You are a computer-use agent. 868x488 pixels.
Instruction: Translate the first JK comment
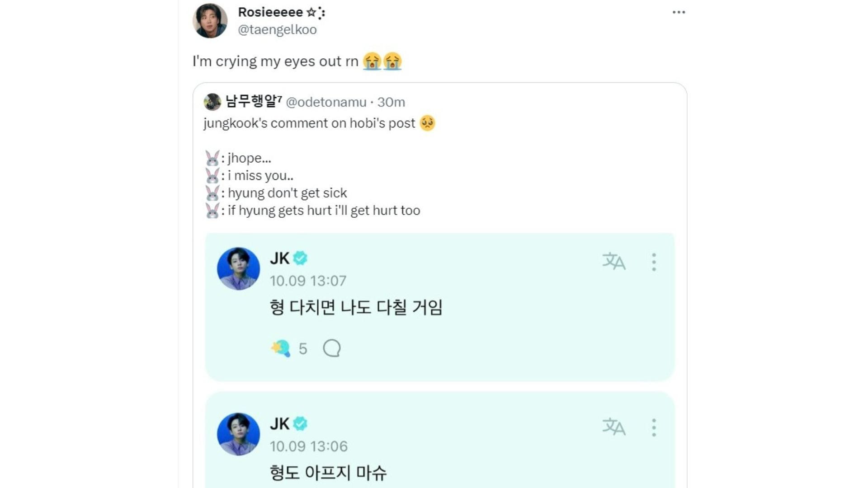(613, 261)
